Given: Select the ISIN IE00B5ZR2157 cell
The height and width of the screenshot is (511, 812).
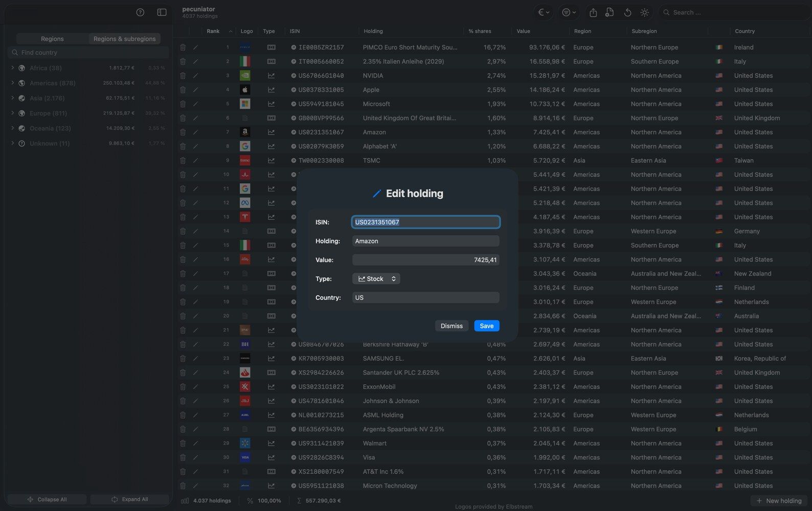Looking at the screenshot, I should tap(321, 47).
